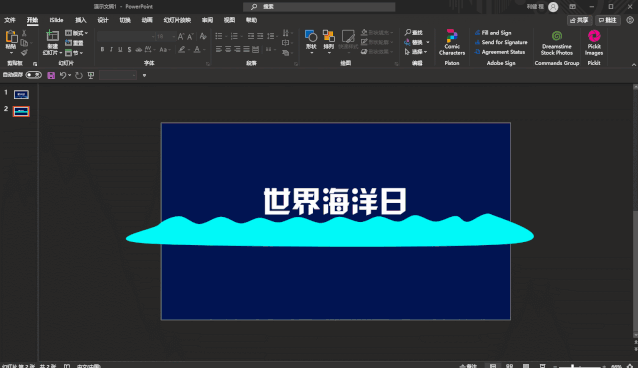Click Align Text Right icon

[x=237, y=49]
